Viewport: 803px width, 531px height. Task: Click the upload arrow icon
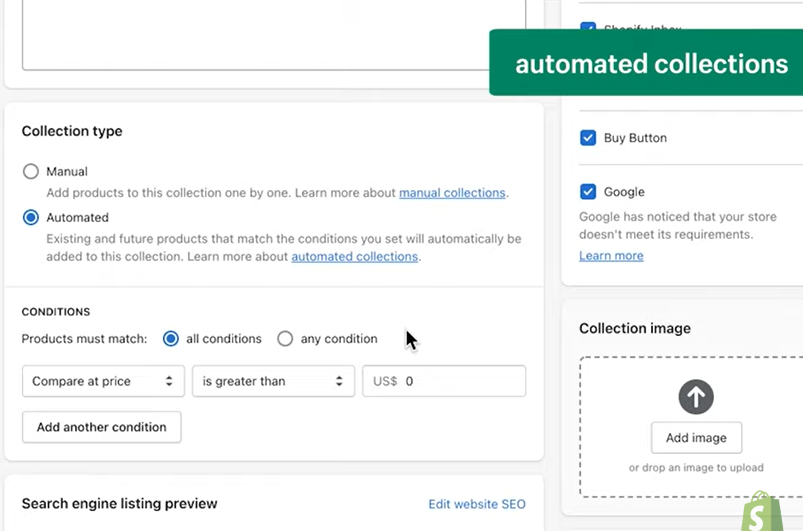point(696,397)
